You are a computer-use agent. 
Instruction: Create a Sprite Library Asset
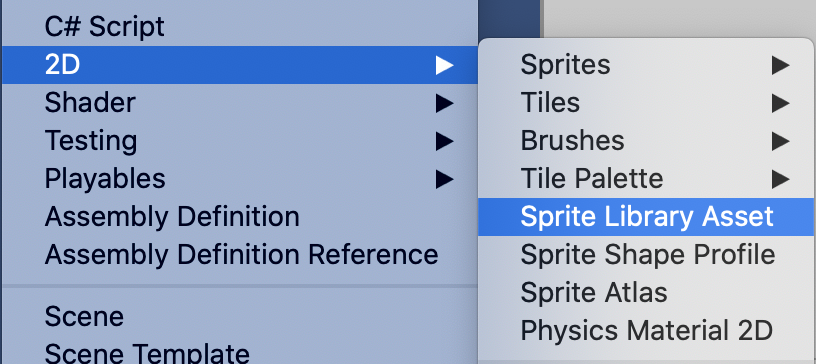646,217
